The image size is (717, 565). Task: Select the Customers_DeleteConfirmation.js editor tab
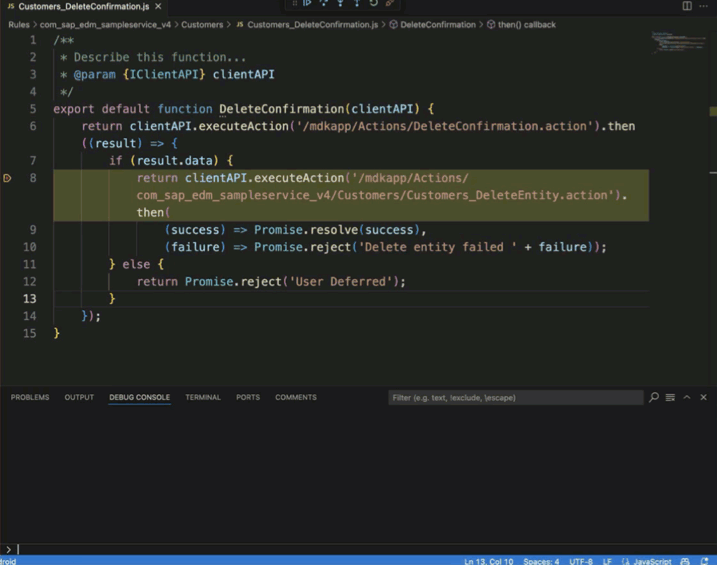coord(84,6)
